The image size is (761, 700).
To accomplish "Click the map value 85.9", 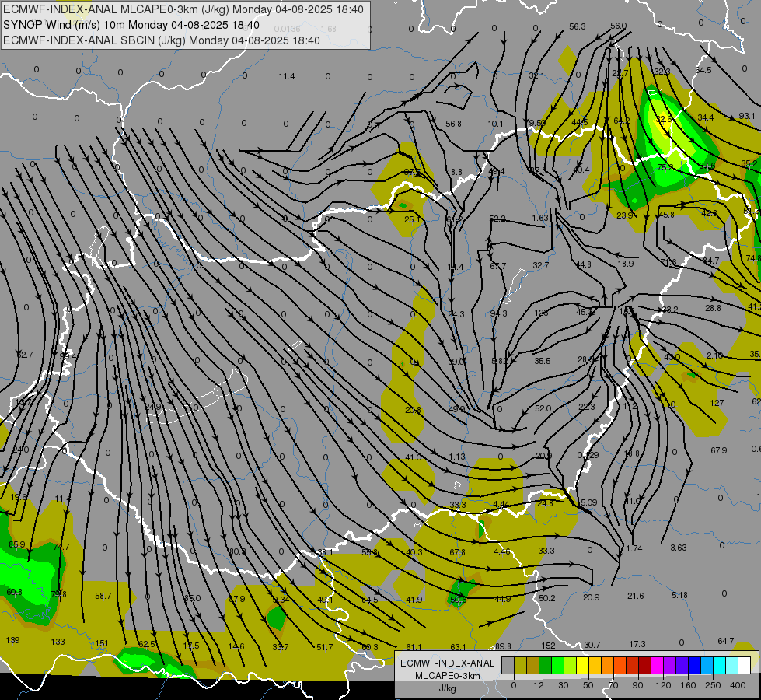I will 16,544.
